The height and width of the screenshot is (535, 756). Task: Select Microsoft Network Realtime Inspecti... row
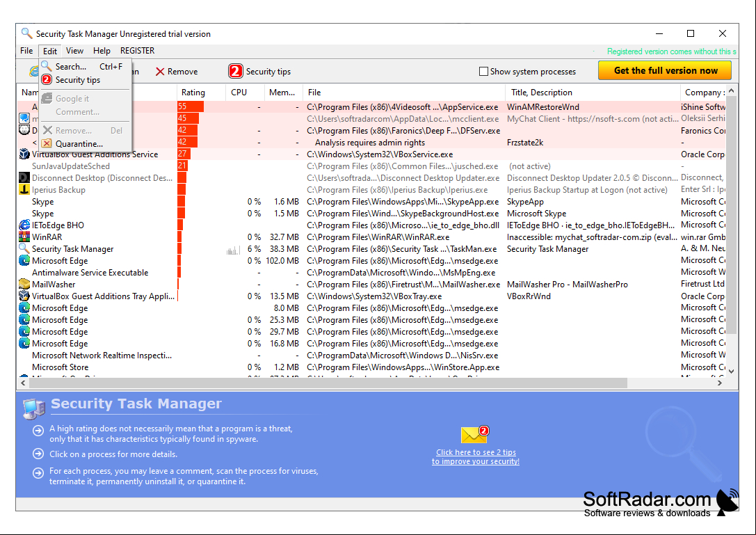point(371,355)
